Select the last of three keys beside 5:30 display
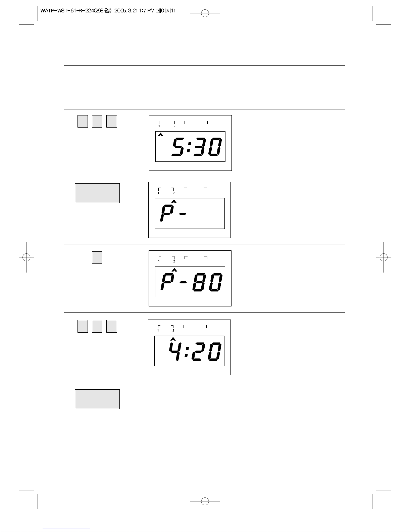This screenshot has height=532, width=411. (112, 121)
